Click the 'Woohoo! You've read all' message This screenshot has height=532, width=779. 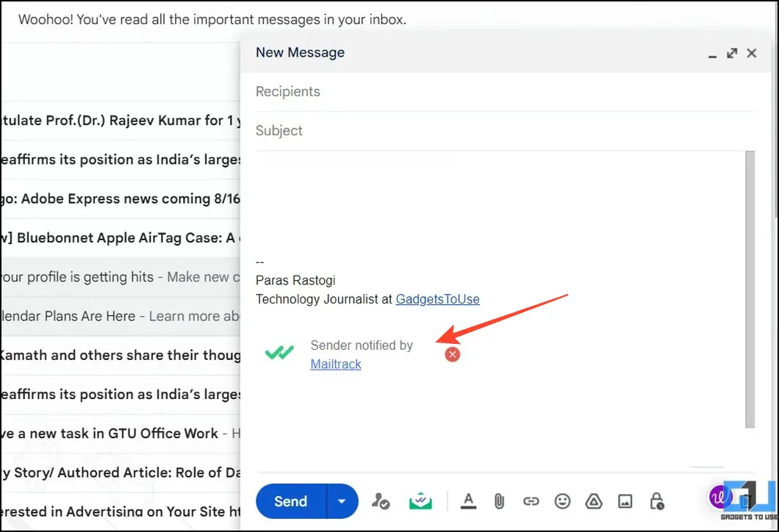click(212, 20)
